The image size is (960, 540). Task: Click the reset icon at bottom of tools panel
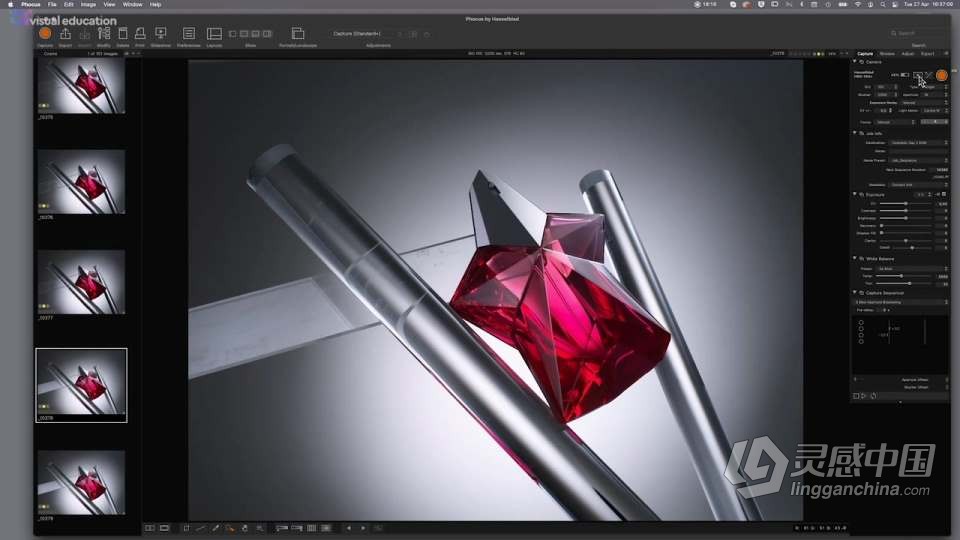[x=874, y=396]
